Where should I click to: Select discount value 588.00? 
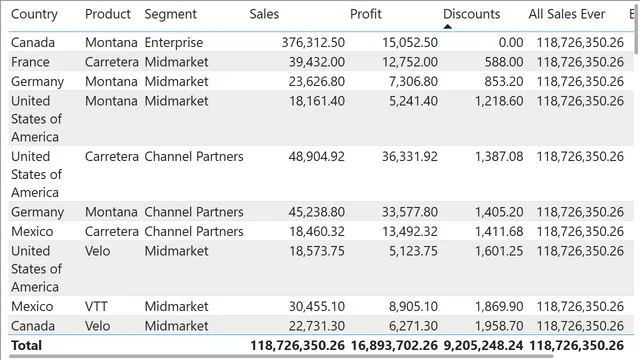(504, 62)
